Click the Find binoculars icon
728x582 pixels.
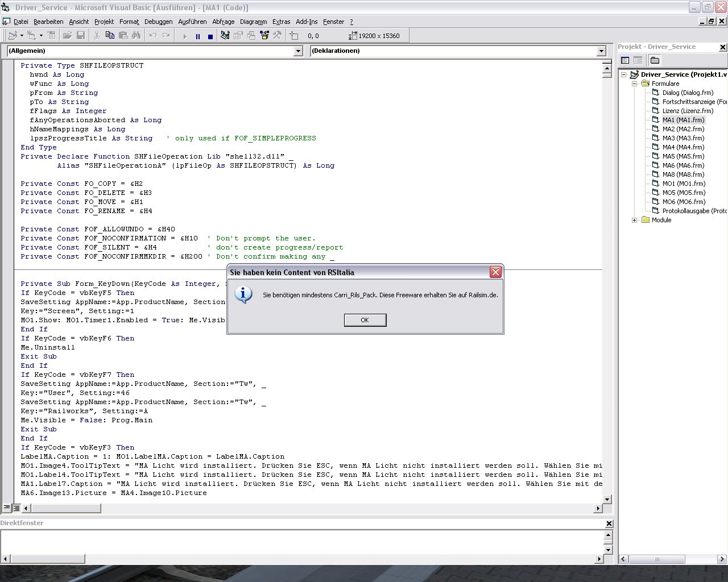136,36
